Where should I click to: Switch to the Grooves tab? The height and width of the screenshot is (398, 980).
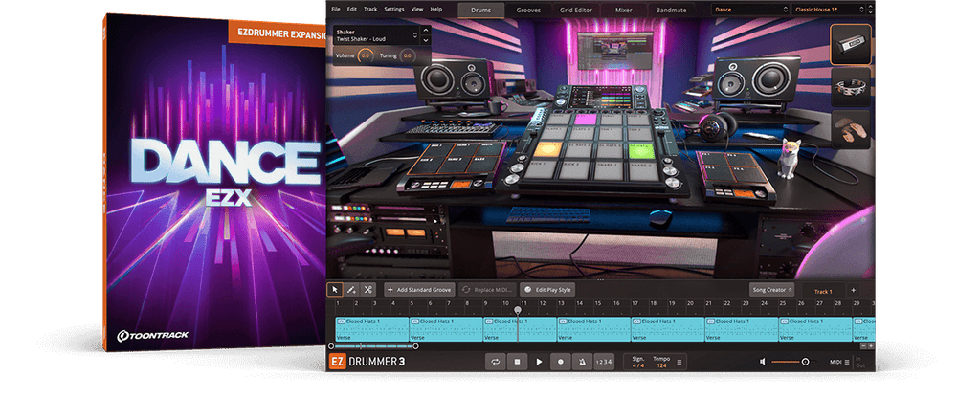click(528, 10)
